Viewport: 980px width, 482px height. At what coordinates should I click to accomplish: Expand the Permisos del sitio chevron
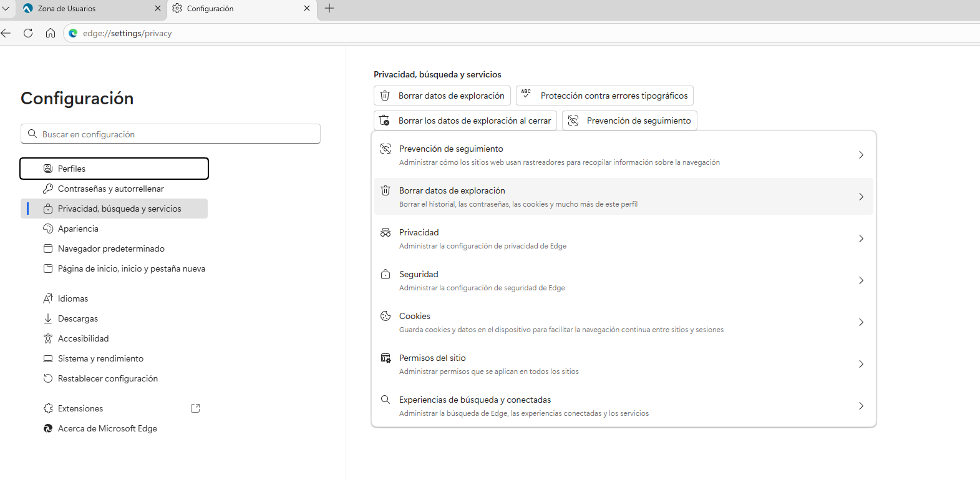coord(861,364)
